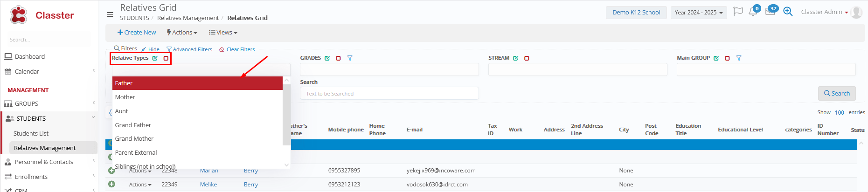The width and height of the screenshot is (868, 192).
Task: Click the hamburger menu icon
Action: click(x=110, y=14)
